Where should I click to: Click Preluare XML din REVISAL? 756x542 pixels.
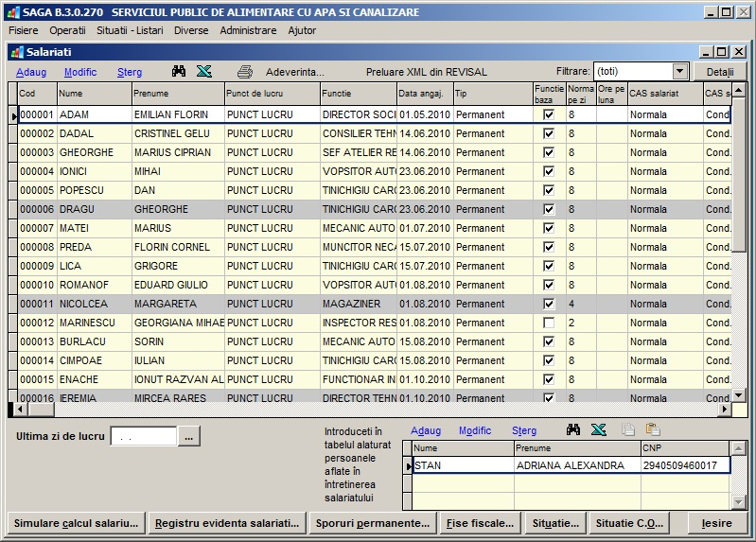point(426,72)
